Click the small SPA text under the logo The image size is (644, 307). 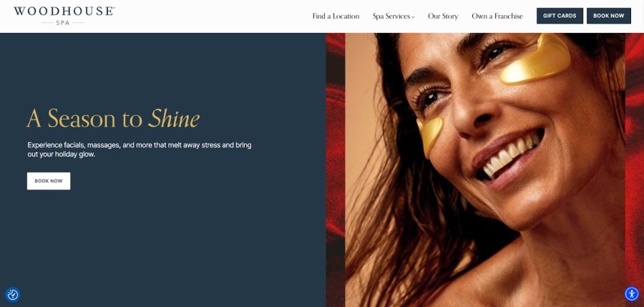click(63, 23)
